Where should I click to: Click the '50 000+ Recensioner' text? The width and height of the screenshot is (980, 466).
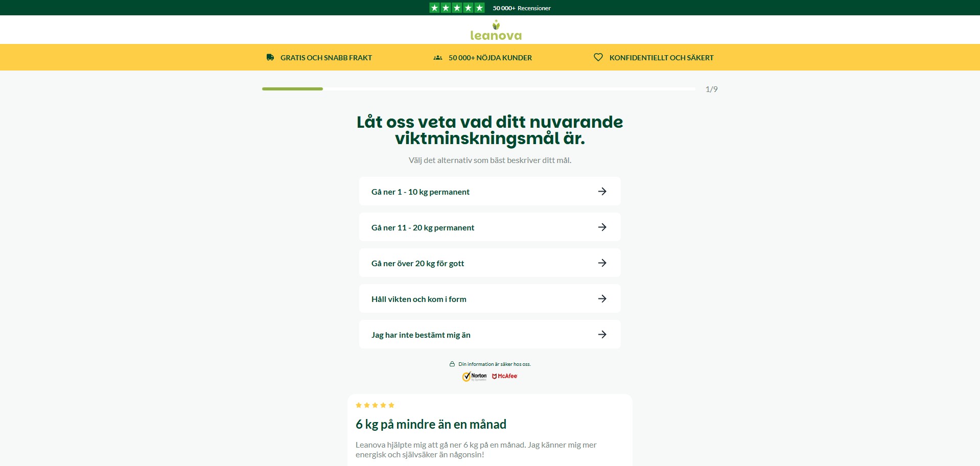click(521, 8)
